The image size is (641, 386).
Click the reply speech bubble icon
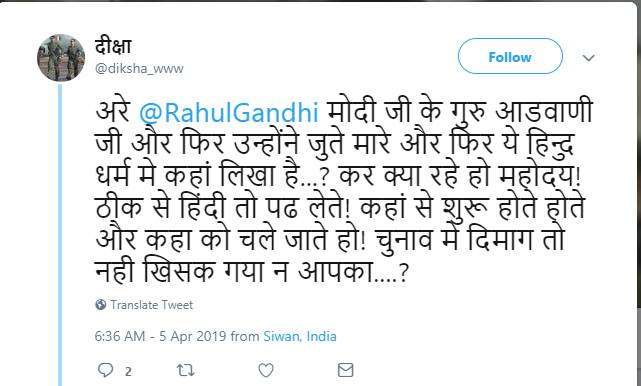pyautogui.click(x=105, y=370)
